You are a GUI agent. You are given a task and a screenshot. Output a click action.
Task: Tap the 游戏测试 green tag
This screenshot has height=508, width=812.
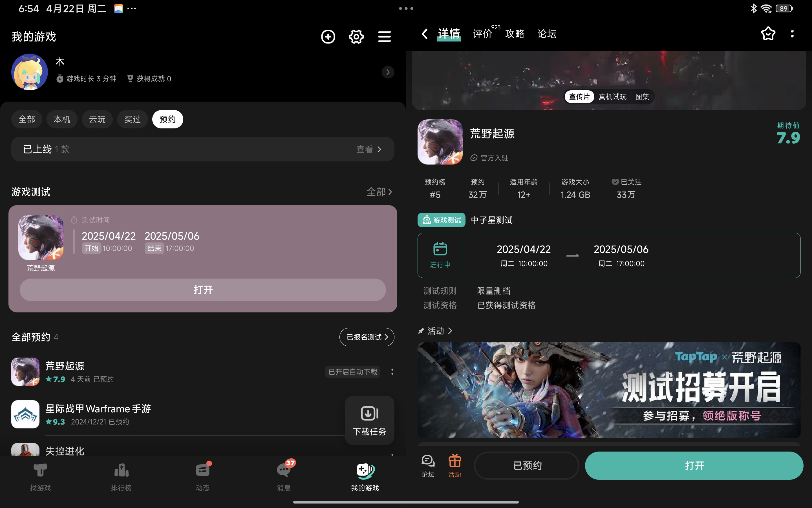coord(441,220)
